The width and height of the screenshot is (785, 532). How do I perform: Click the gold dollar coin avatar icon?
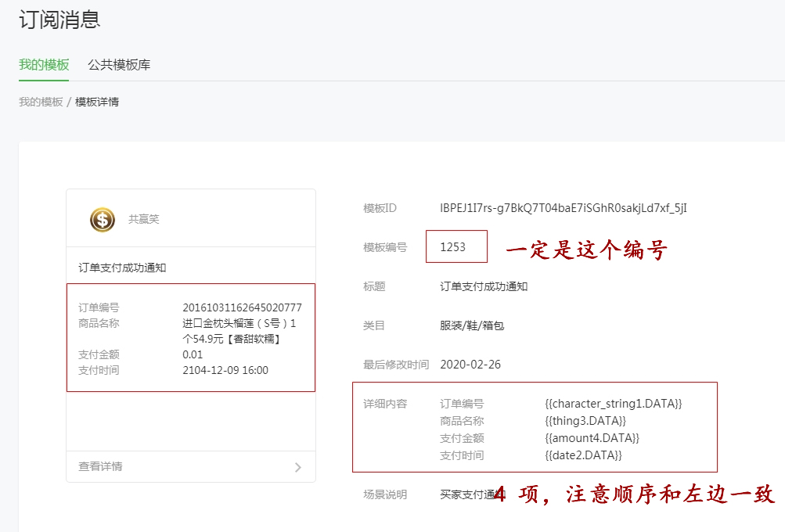click(x=103, y=220)
